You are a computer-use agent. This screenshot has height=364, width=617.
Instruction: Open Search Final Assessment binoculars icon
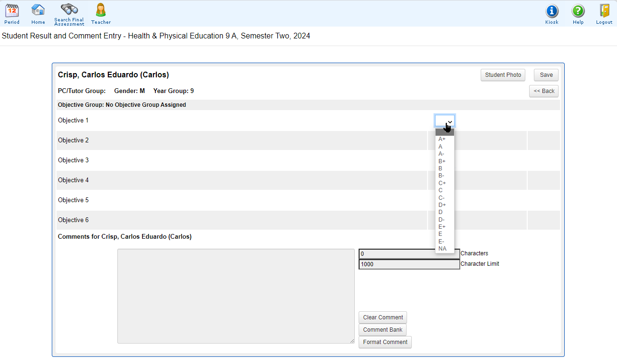[x=69, y=9]
